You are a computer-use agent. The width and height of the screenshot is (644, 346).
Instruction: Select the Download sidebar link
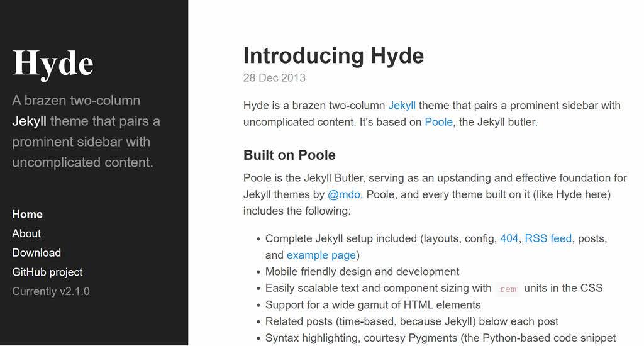[x=36, y=253]
